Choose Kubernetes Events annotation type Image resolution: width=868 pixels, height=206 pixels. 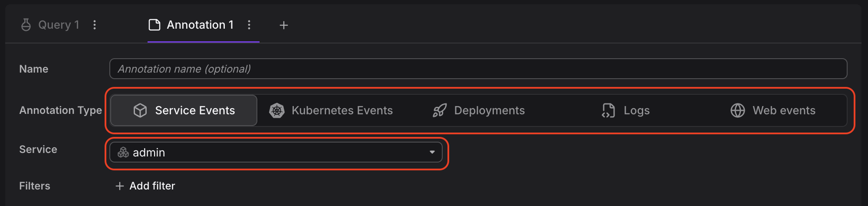coord(331,110)
